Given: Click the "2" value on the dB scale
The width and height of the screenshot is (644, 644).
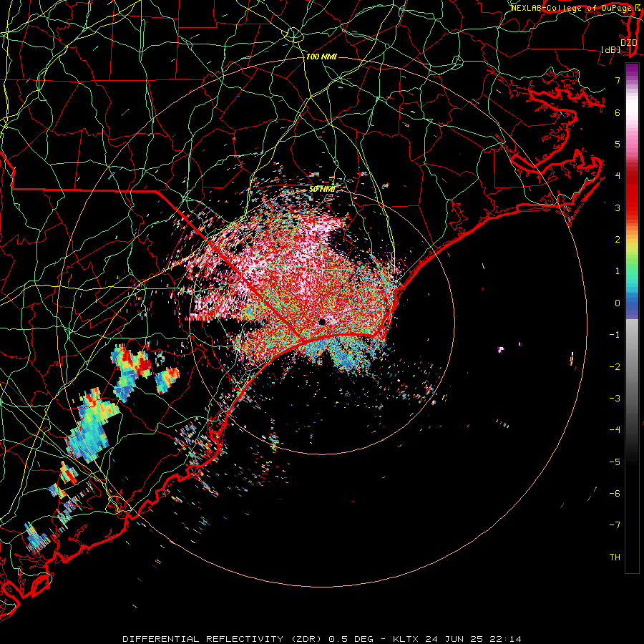Looking at the screenshot, I should (618, 240).
